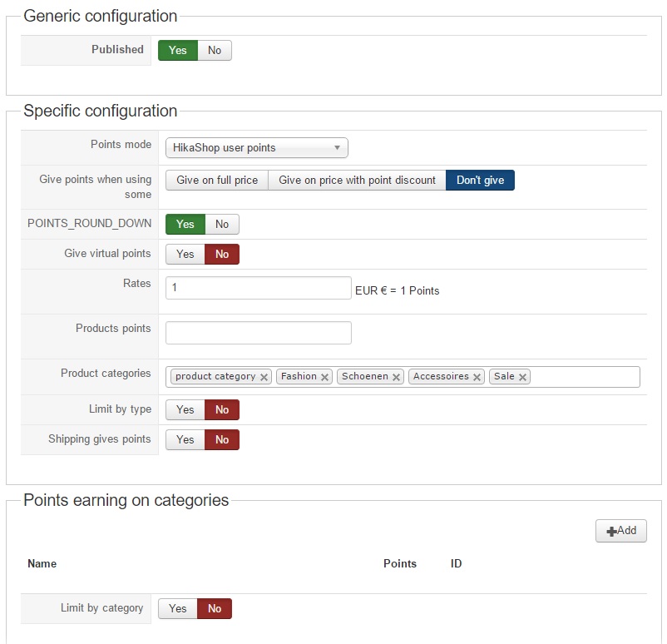Select 'Give on full price' option
667x644 pixels.
217,180
